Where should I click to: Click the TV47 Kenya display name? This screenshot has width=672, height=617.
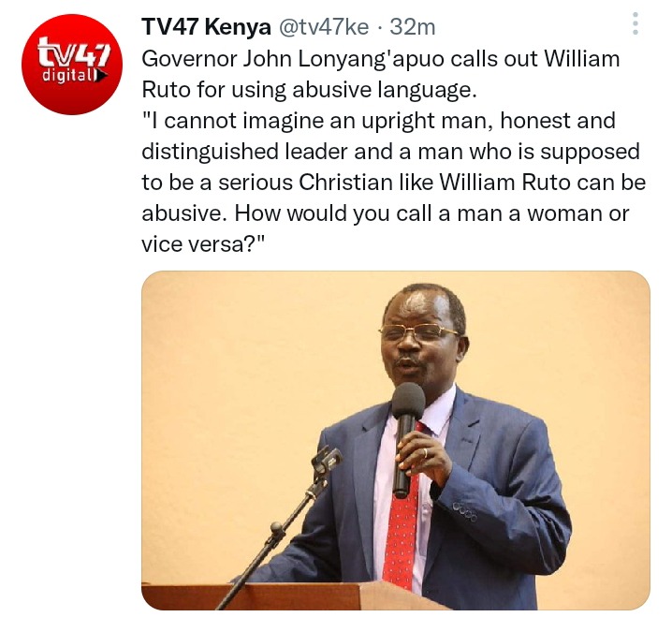click(206, 27)
